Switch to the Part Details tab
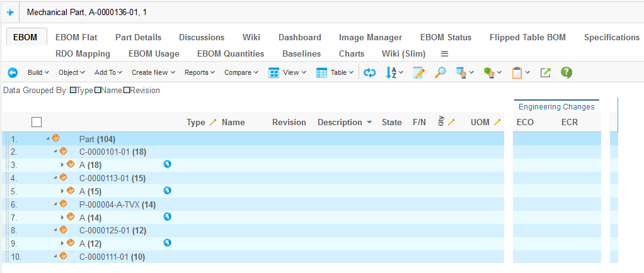 (x=138, y=37)
